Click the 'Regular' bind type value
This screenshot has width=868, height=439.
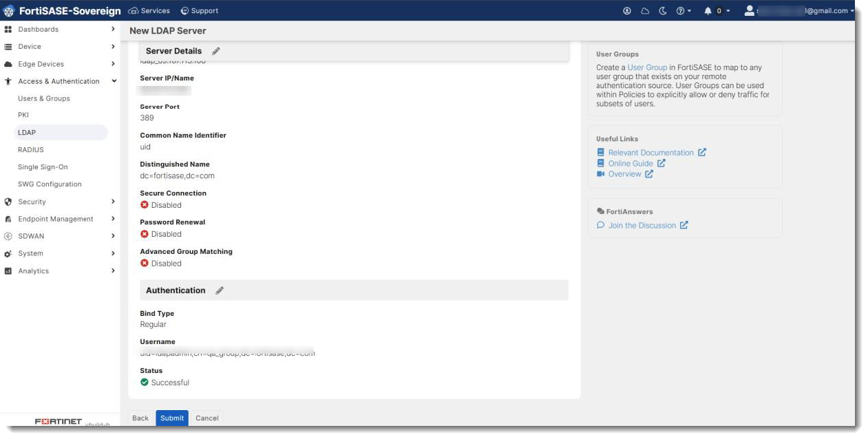click(154, 324)
